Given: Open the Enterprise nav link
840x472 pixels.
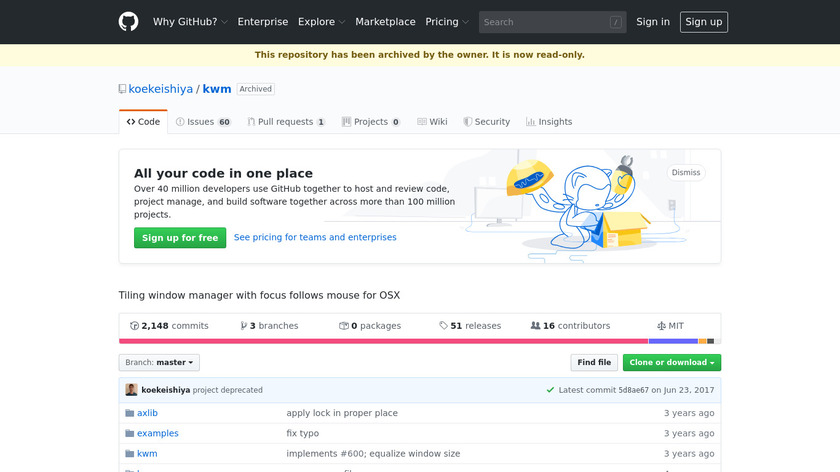Looking at the screenshot, I should click(262, 22).
